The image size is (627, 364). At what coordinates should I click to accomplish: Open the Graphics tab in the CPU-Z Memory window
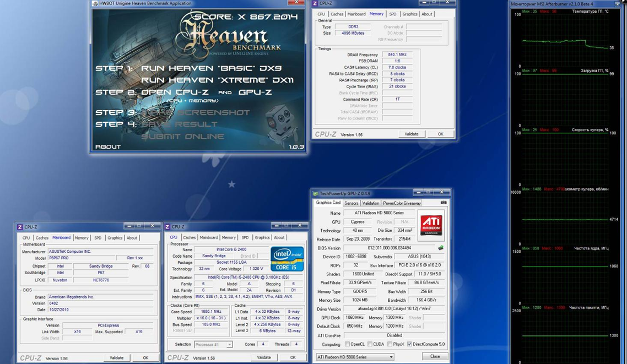point(409,14)
